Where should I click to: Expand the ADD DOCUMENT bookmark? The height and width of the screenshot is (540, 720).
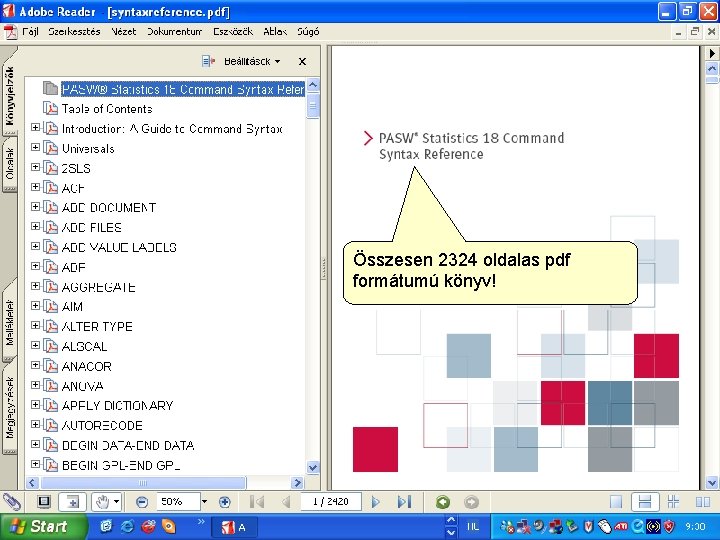[x=35, y=206]
